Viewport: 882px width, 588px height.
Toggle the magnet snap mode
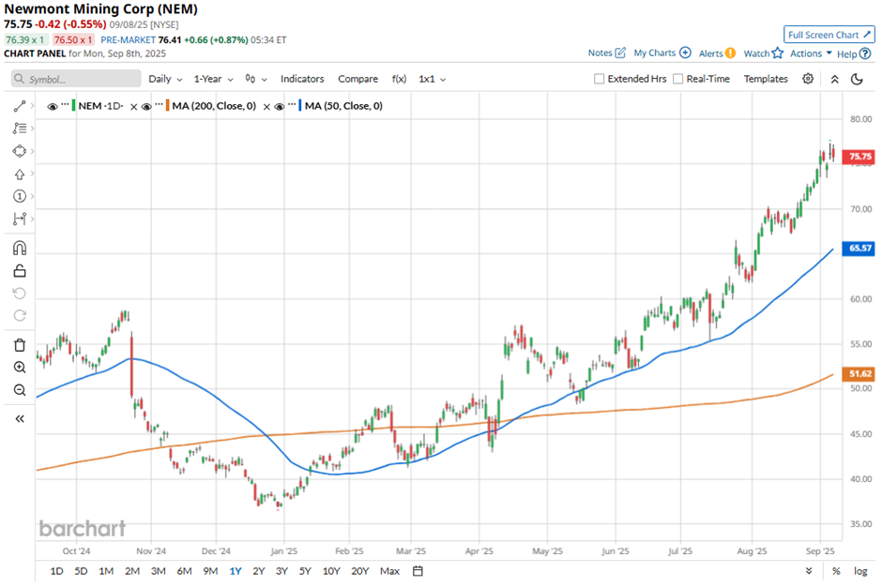click(20, 248)
